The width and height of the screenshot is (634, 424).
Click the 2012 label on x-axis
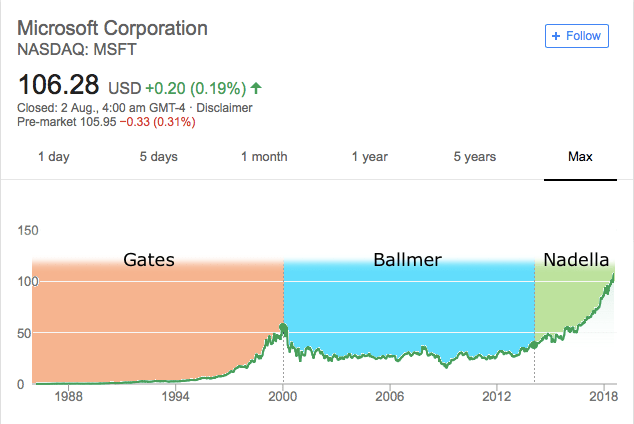click(x=497, y=395)
